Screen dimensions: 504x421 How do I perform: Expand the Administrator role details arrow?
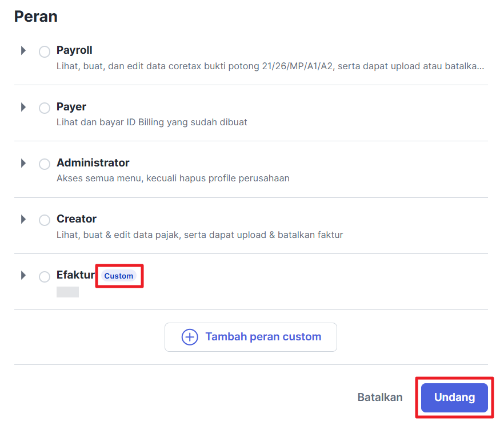[x=23, y=163]
